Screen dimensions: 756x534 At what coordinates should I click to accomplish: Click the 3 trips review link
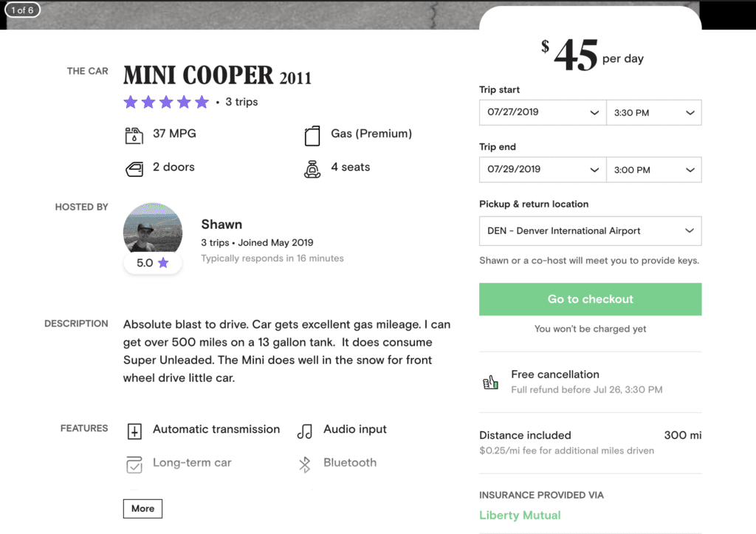pyautogui.click(x=241, y=101)
